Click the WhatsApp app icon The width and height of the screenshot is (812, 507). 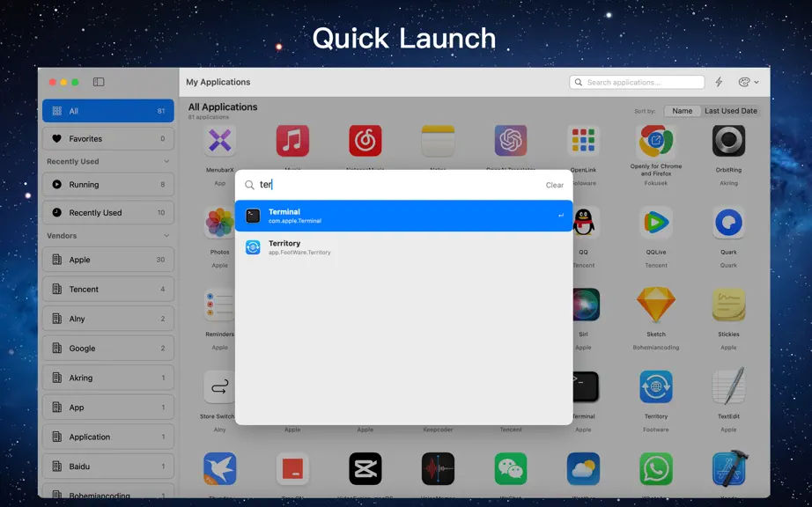click(x=656, y=469)
